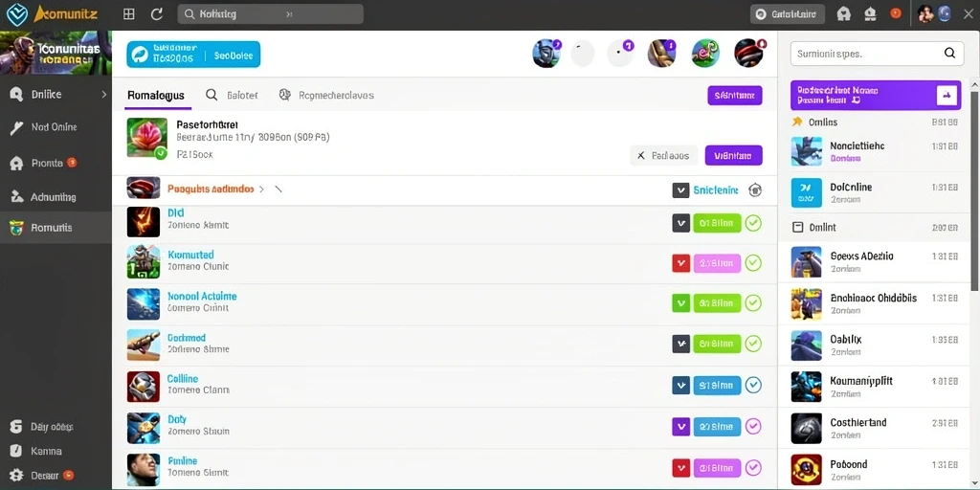The image size is (980, 490).
Task: Click the Fadiaoes cancel button
Action: [x=664, y=156]
